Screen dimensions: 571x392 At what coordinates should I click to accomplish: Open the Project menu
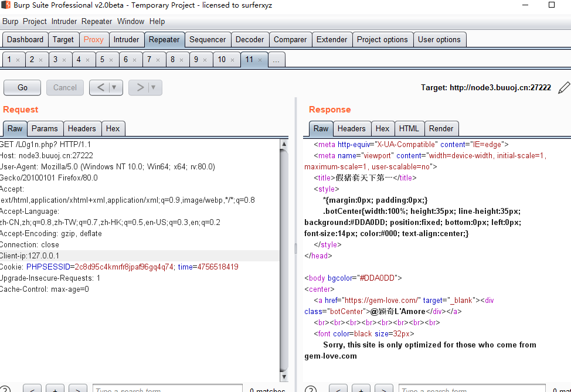[35, 21]
